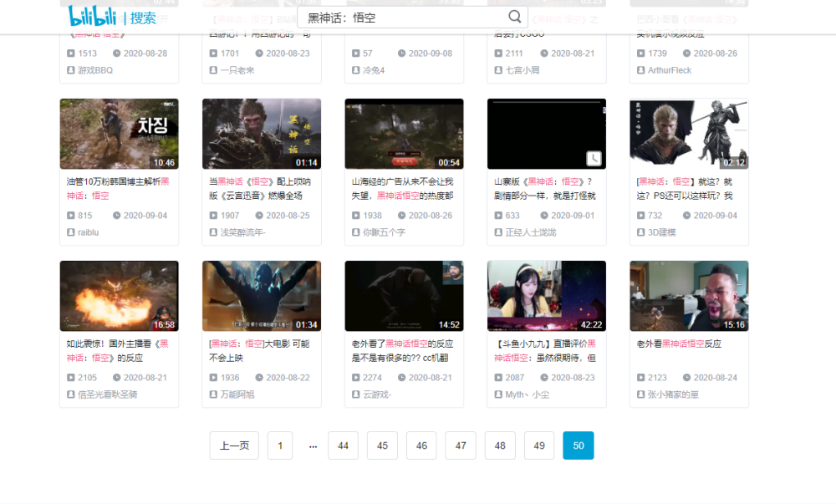
Task: Open the fire scene thumbnail lasting 16:58
Action: click(119, 296)
